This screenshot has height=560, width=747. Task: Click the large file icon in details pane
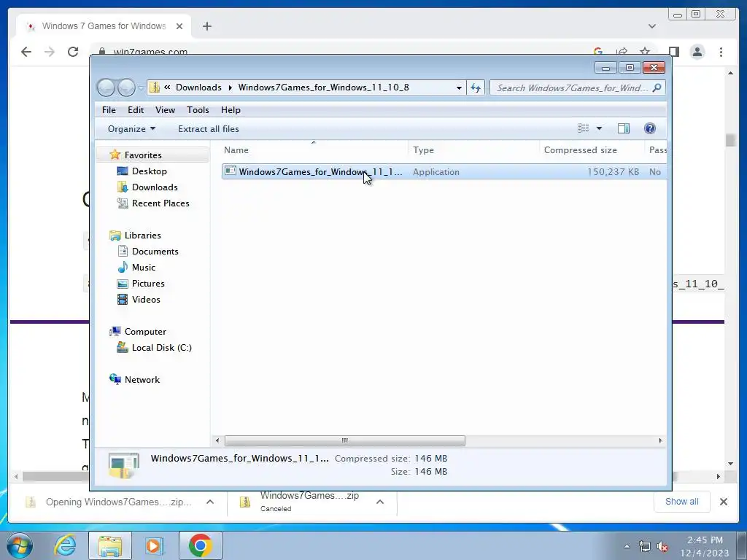[123, 465]
